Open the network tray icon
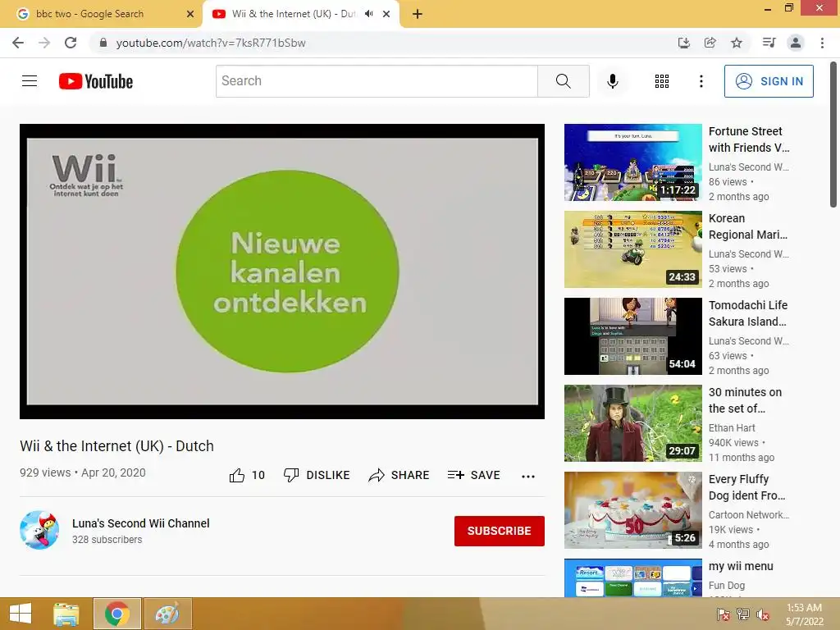The width and height of the screenshot is (840, 630). pos(743,614)
